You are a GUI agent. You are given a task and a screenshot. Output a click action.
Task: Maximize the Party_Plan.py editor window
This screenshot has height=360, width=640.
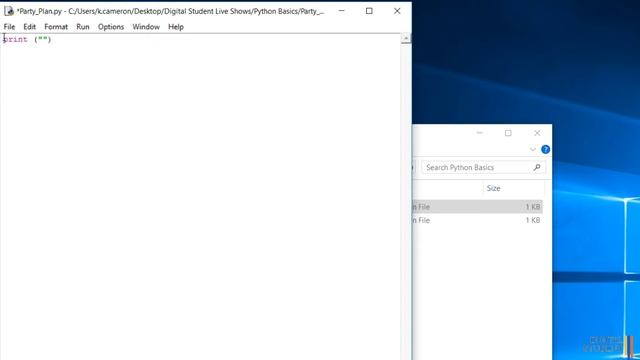point(369,11)
